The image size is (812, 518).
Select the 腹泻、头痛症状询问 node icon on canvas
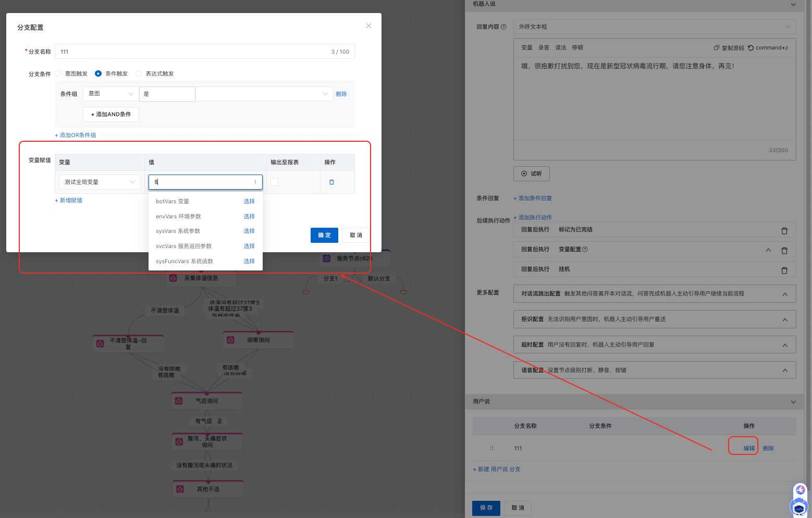[x=179, y=441]
